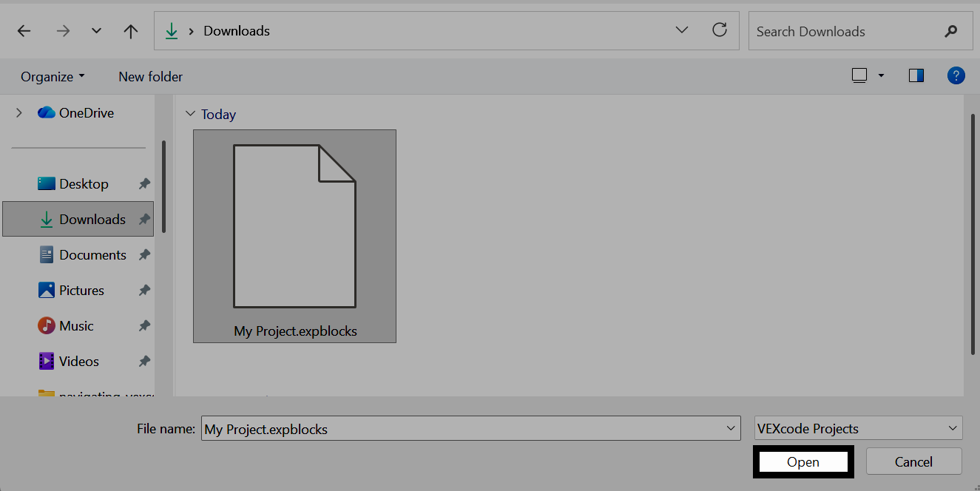Select the My Project.expblocks file thumbnail

[294, 226]
